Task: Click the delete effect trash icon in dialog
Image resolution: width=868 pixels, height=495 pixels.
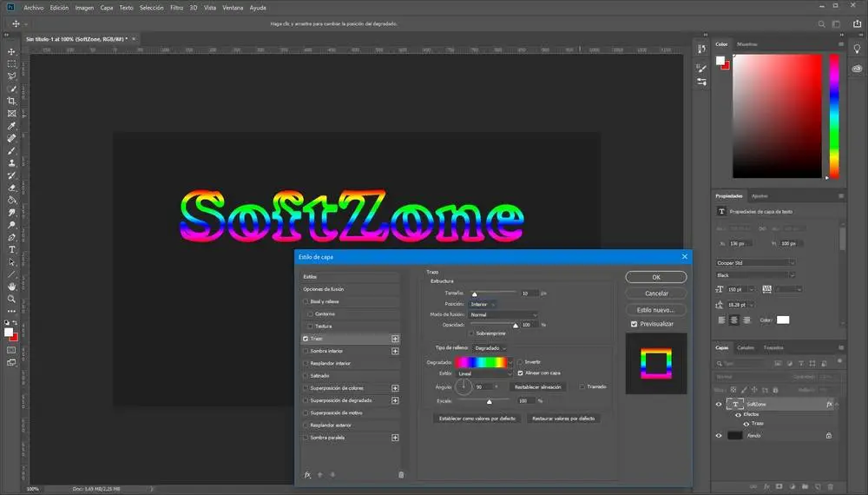Action: point(401,474)
